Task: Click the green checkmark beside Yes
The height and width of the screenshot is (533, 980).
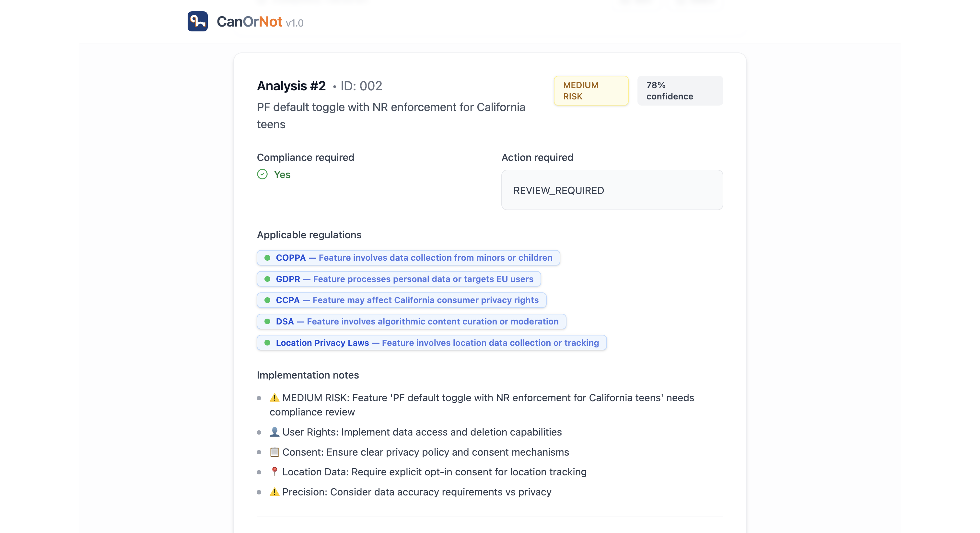Action: (x=262, y=174)
